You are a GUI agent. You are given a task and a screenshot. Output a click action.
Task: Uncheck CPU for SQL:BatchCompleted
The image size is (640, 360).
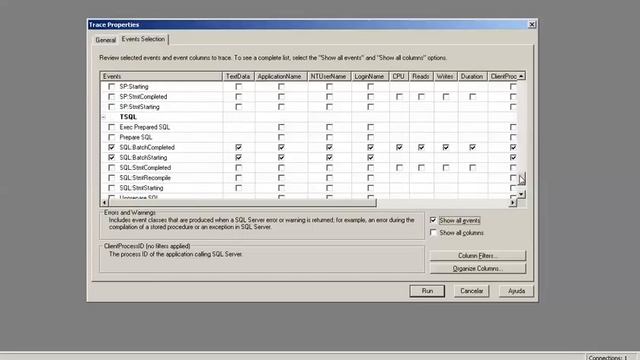tap(399, 147)
